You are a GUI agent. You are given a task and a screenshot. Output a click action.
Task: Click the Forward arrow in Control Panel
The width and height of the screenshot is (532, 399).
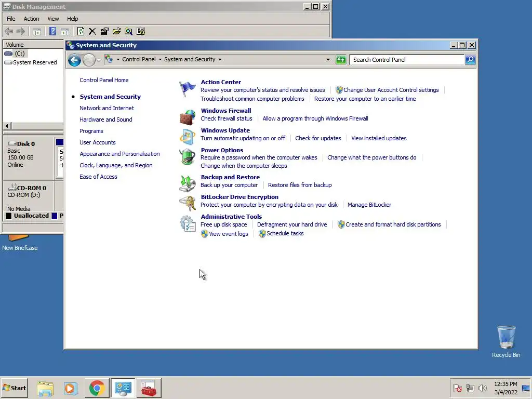pyautogui.click(x=89, y=60)
